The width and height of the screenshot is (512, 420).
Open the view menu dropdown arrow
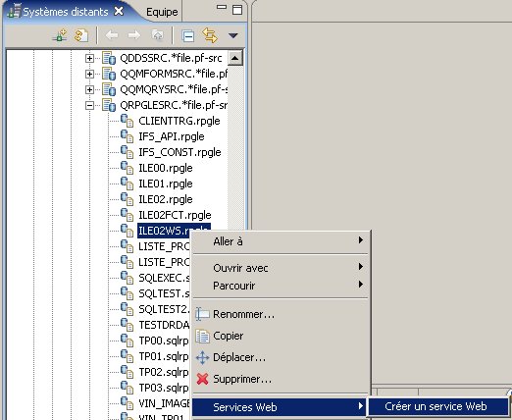point(232,35)
